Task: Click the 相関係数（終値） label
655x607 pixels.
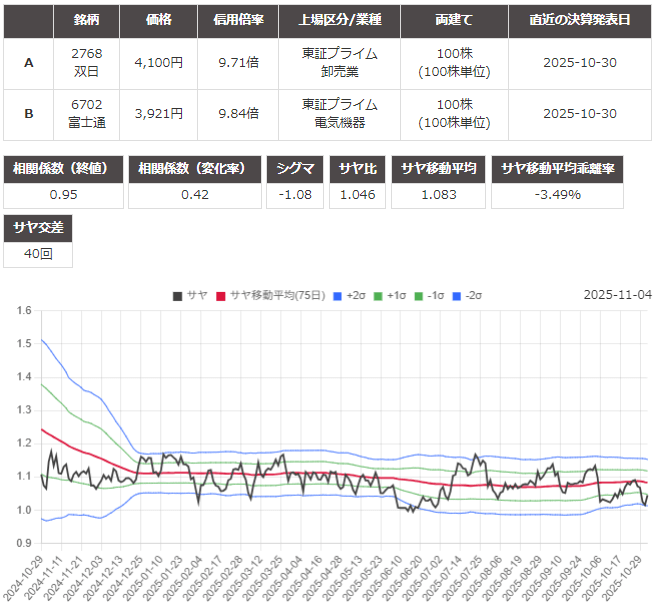Action: [x=64, y=169]
